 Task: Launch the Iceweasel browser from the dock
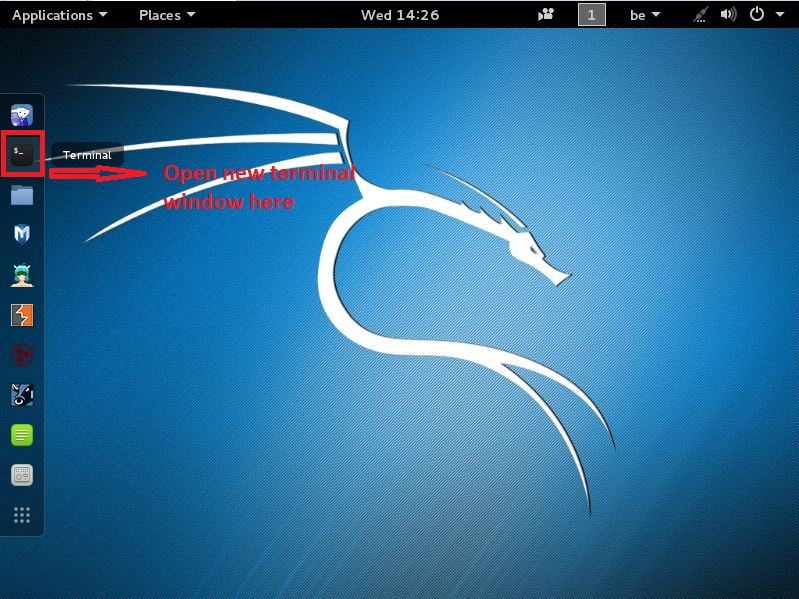pyautogui.click(x=22, y=115)
